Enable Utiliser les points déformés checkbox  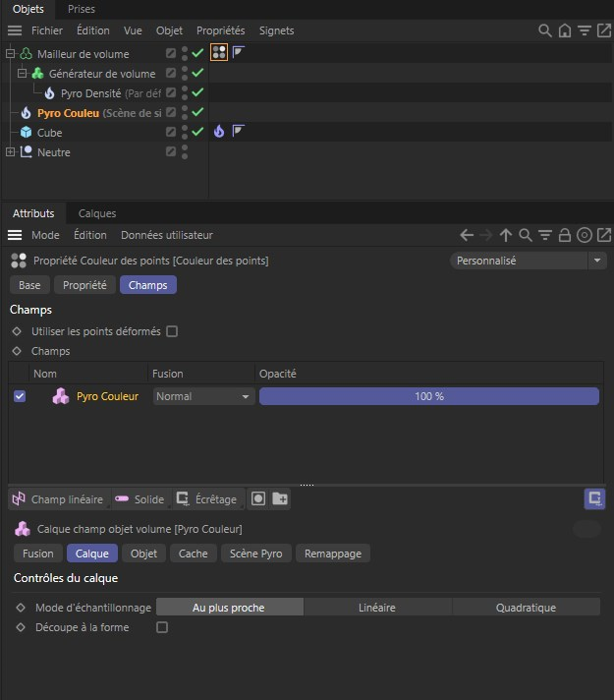[x=172, y=331]
